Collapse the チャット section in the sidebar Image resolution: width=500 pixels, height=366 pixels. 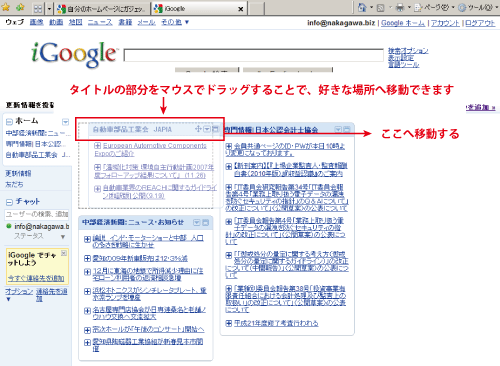point(9,202)
